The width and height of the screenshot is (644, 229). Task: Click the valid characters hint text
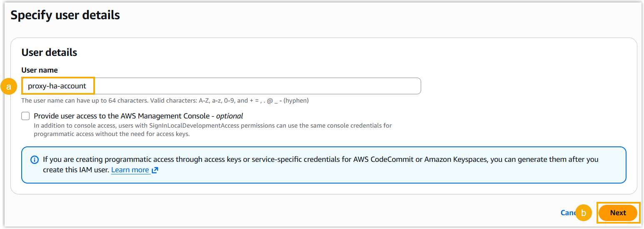[165, 101]
